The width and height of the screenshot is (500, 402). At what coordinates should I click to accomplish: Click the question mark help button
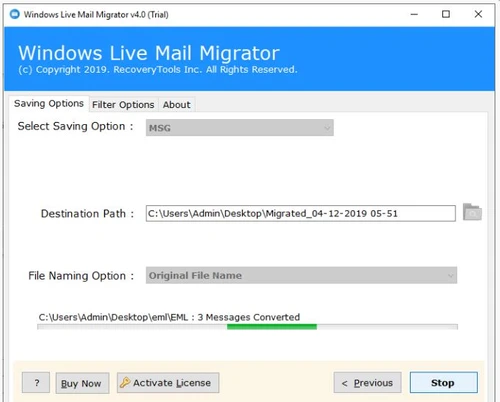tap(36, 383)
